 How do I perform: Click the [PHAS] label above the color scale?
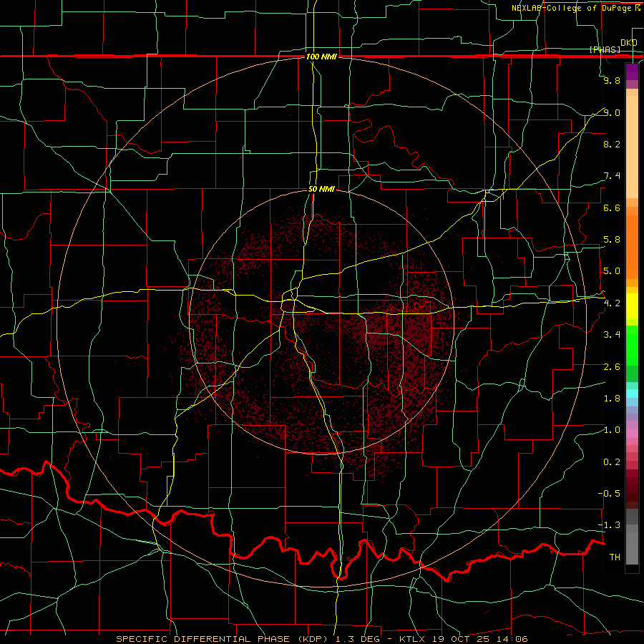[x=605, y=49]
